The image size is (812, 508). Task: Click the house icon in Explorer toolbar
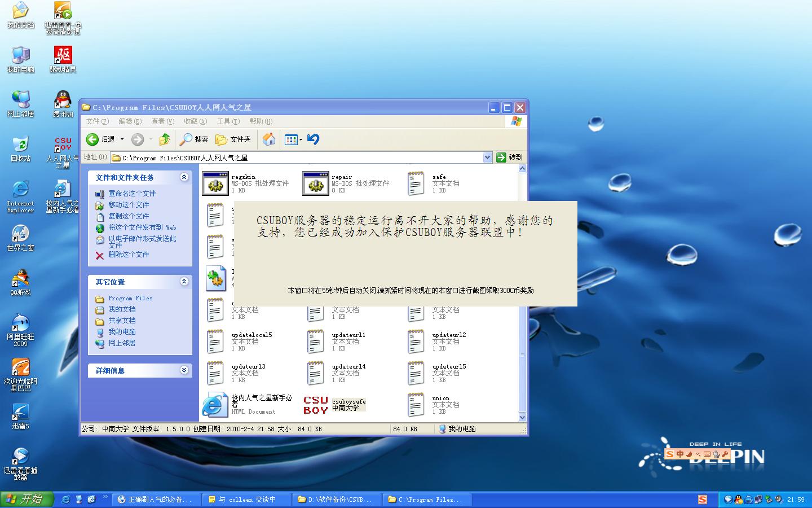(x=270, y=139)
